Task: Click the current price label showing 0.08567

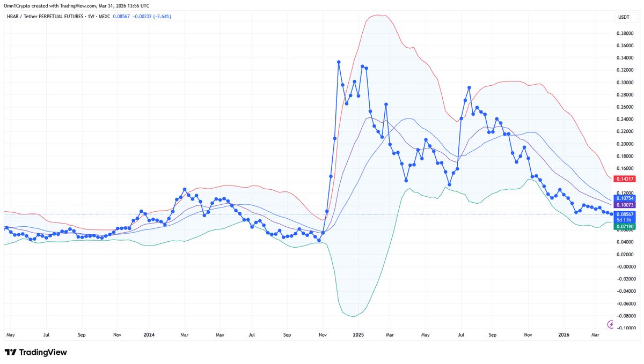Action: 625,214
